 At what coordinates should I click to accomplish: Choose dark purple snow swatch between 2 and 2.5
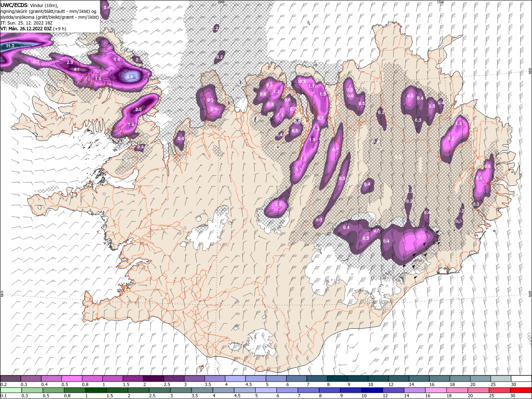(x=153, y=379)
